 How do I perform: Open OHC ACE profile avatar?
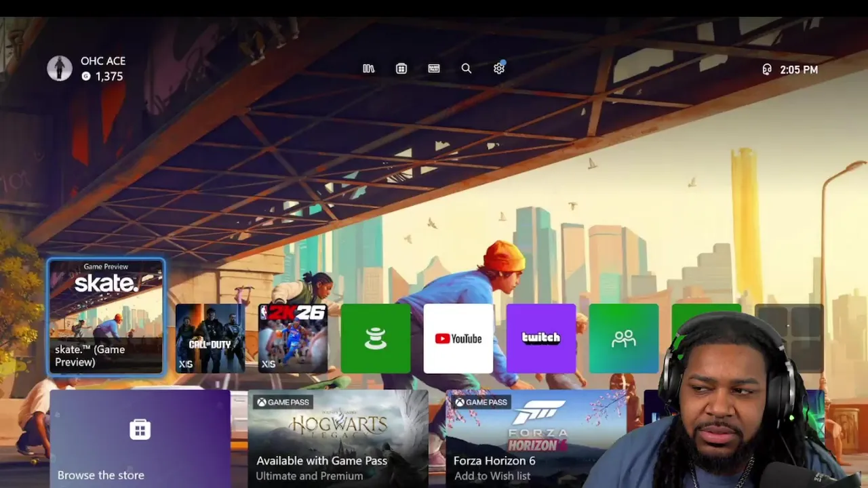[60, 68]
